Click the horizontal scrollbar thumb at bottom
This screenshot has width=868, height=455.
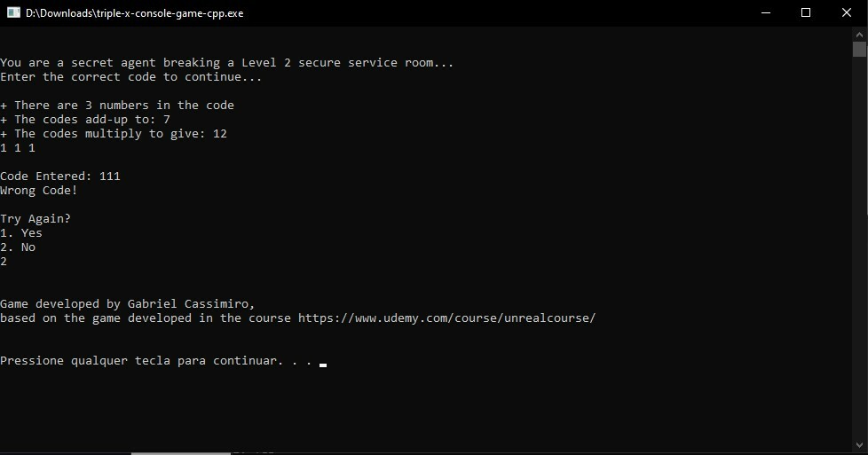180,452
